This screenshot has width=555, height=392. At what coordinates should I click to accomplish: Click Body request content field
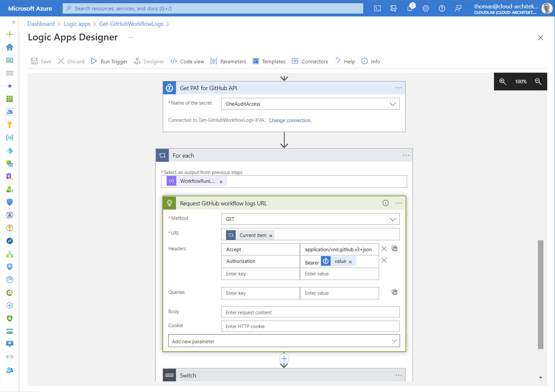(x=310, y=312)
